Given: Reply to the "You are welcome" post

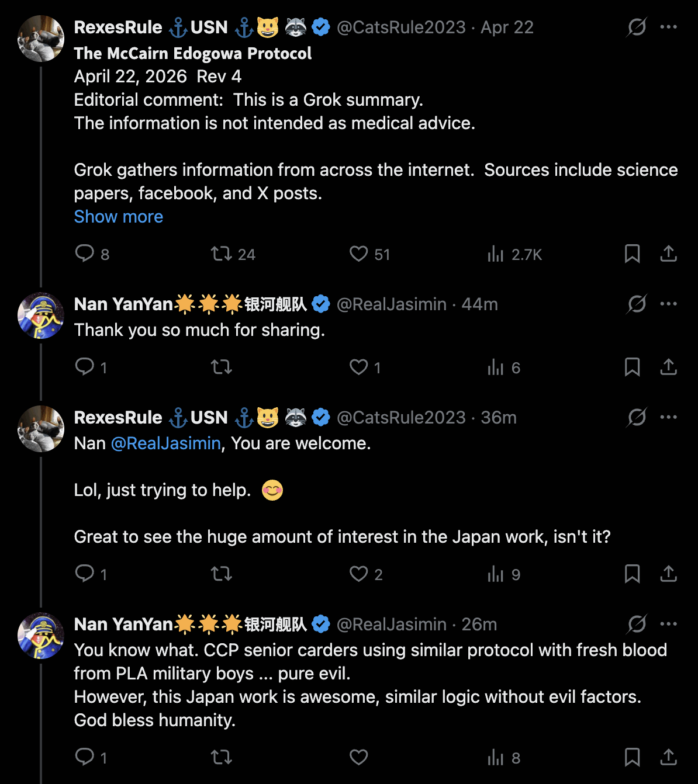Looking at the screenshot, I should (x=85, y=574).
